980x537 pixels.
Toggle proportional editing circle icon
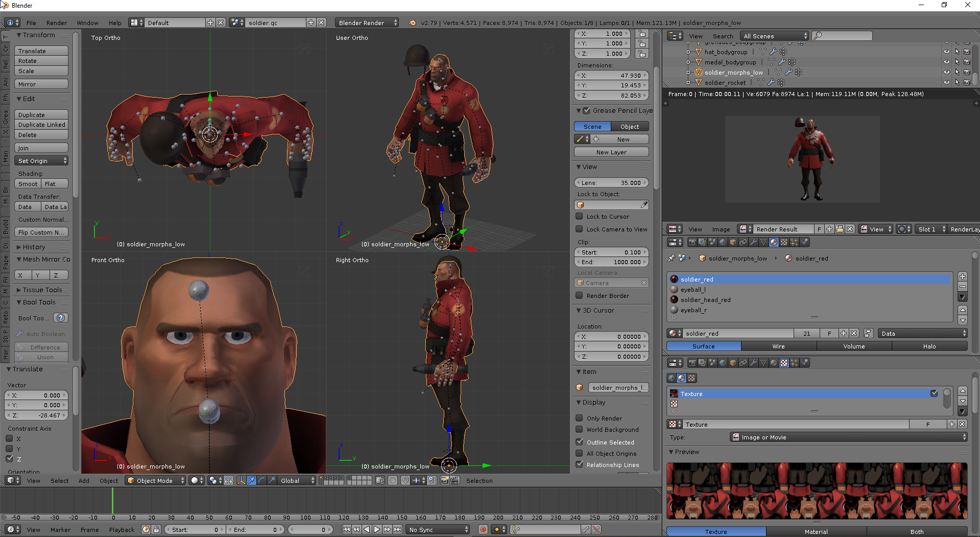[393, 480]
